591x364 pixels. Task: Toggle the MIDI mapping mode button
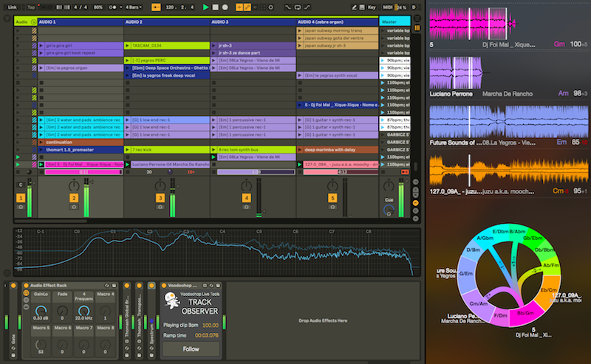387,7
